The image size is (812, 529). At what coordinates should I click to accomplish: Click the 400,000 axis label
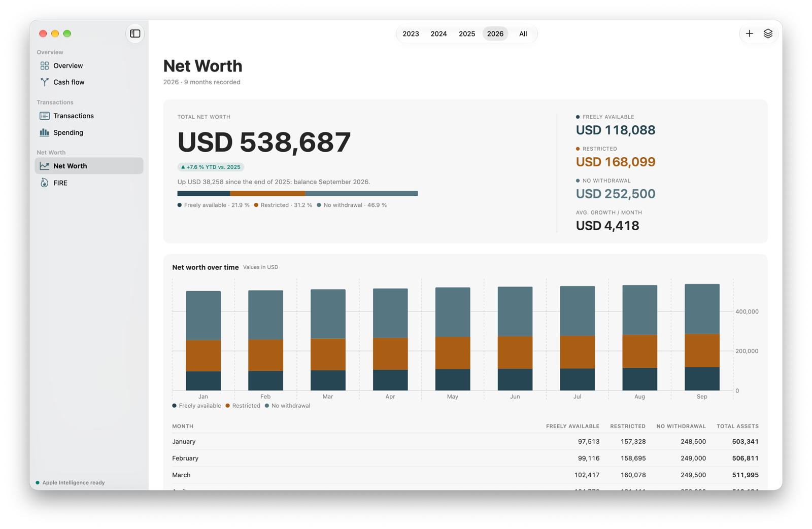[747, 311]
